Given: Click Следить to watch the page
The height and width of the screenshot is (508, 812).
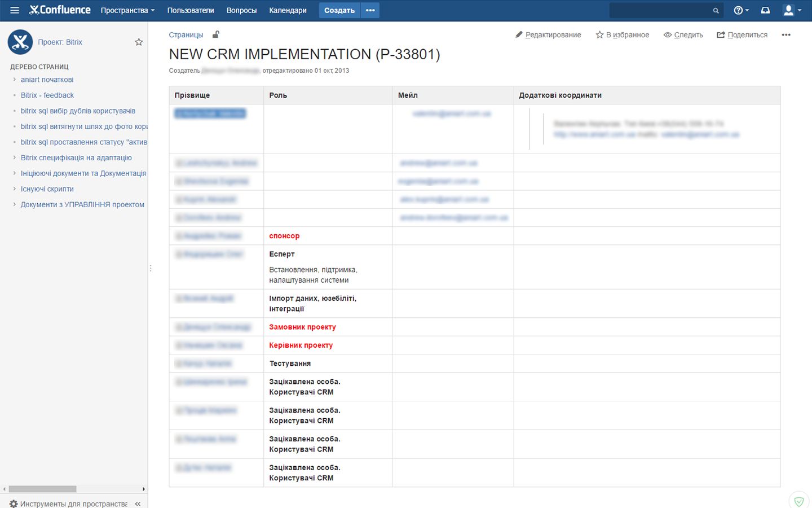Looking at the screenshot, I should pyautogui.click(x=683, y=35).
